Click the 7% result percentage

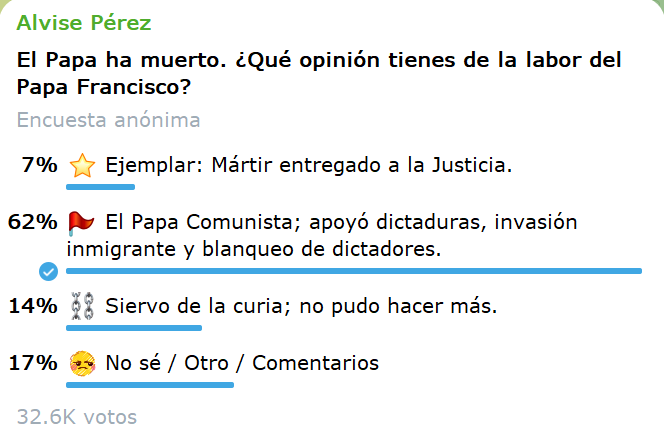tap(39, 165)
